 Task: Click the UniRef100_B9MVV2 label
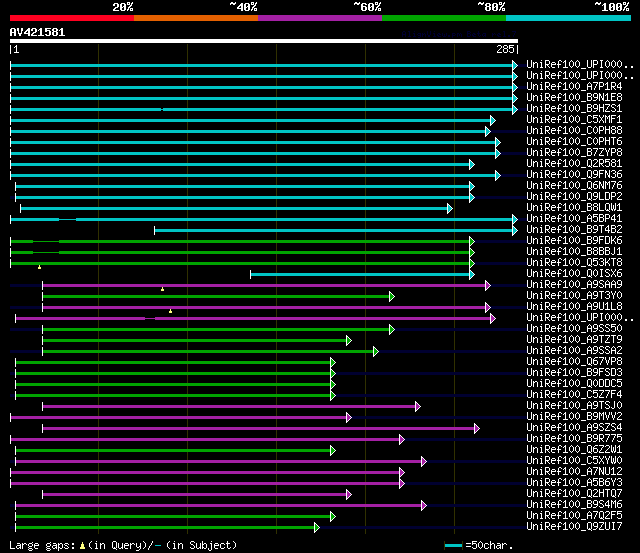tap(574, 417)
